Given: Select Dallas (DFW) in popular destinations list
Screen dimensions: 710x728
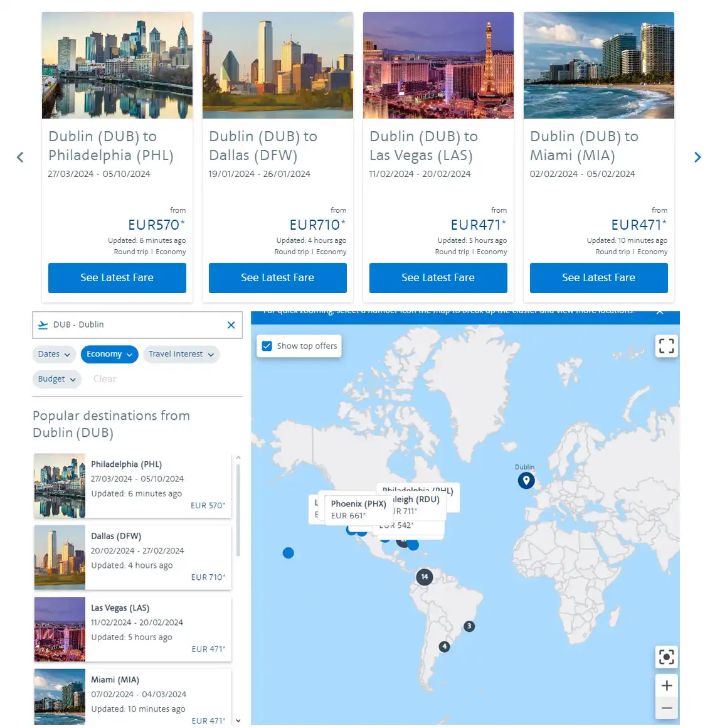Looking at the screenshot, I should (x=133, y=557).
